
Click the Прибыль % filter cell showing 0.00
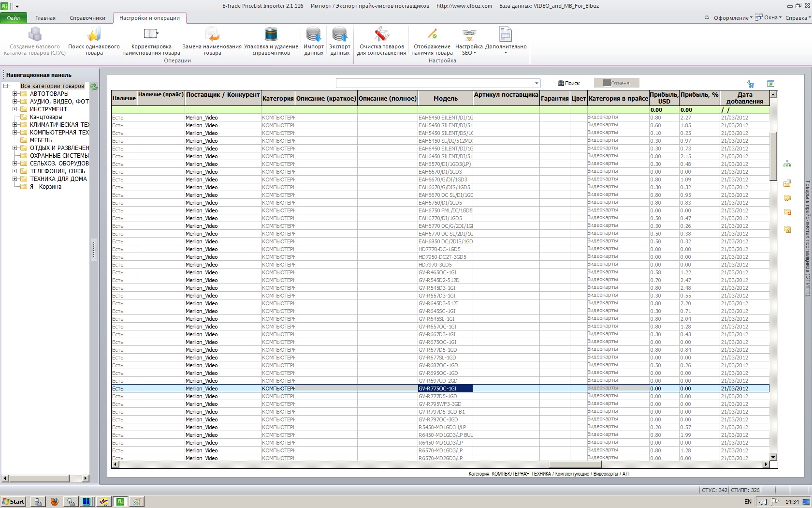(x=699, y=110)
